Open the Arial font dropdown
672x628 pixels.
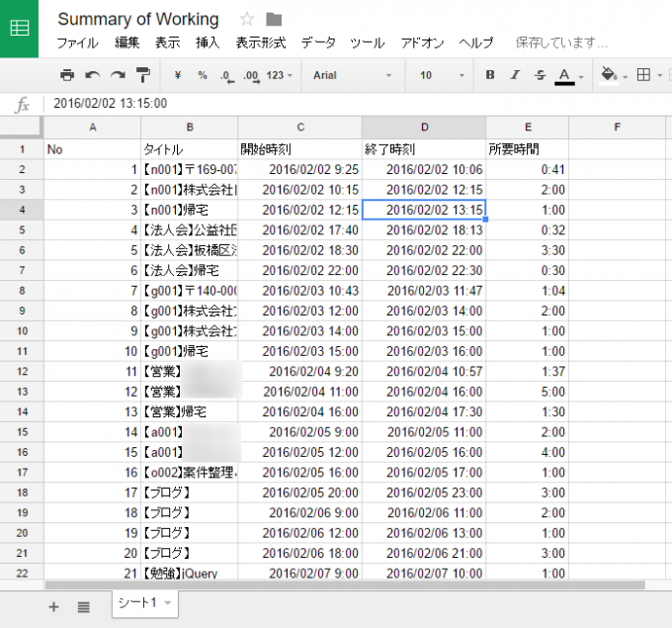tap(351, 75)
